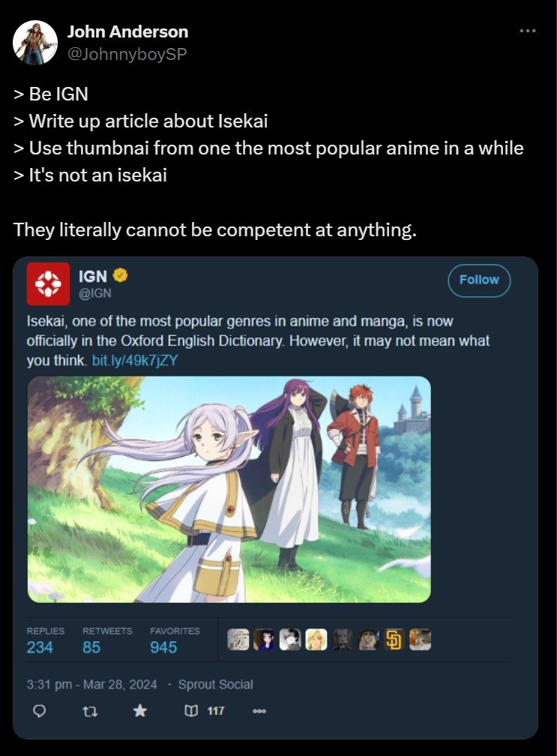Favorite the quoted tweet with star icon
The width and height of the screenshot is (557, 756).
(139, 710)
